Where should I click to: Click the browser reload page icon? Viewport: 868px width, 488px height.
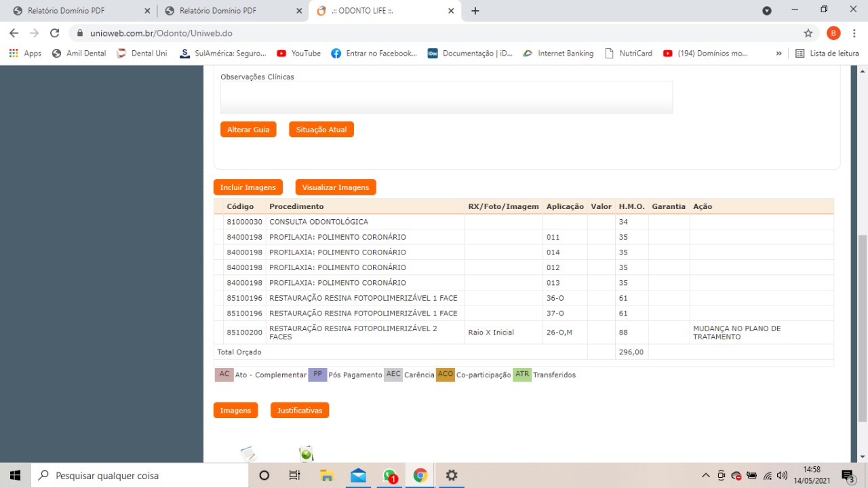click(55, 33)
